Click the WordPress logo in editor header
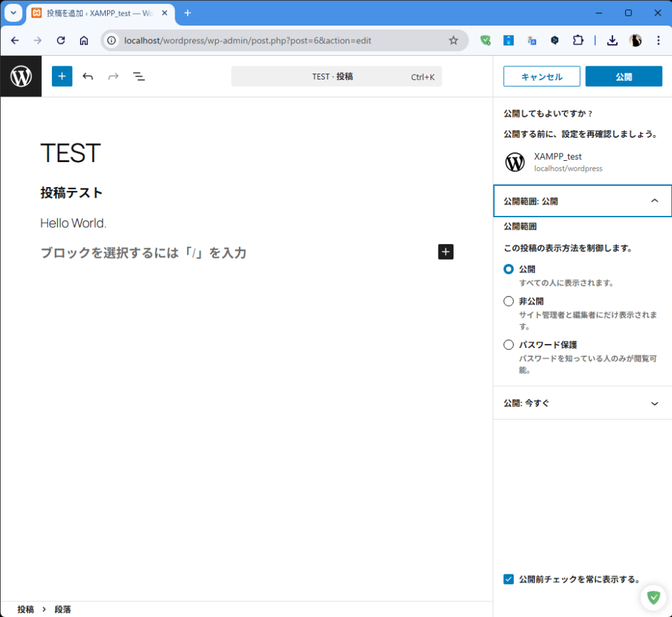Viewport: 672px width, 617px height. pos(21,77)
